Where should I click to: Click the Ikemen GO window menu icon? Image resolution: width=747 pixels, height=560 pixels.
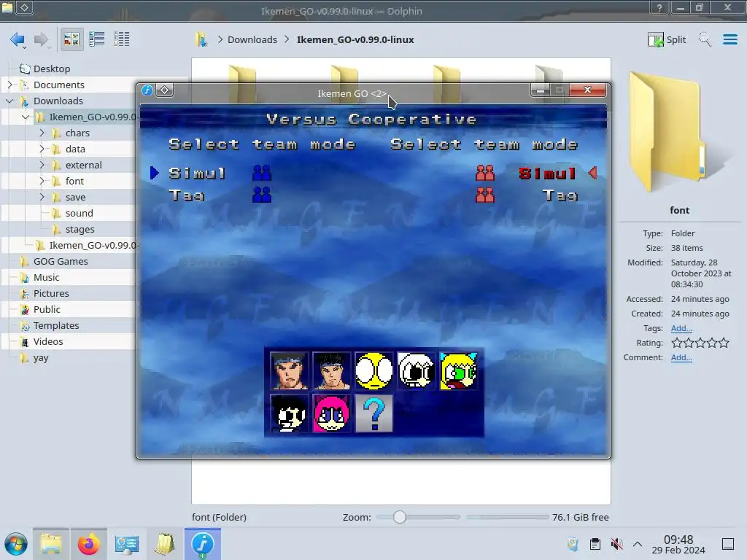pyautogui.click(x=147, y=90)
